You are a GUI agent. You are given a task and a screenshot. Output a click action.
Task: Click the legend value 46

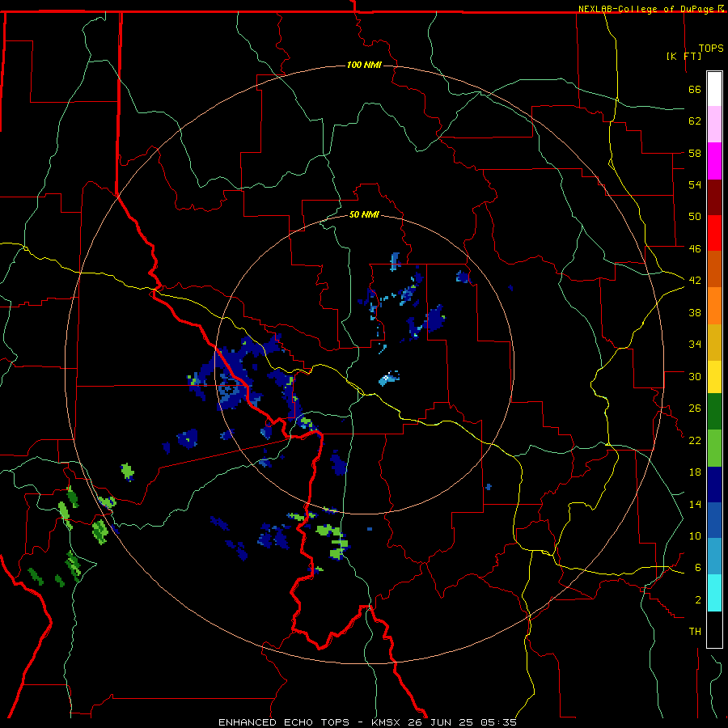pos(695,249)
